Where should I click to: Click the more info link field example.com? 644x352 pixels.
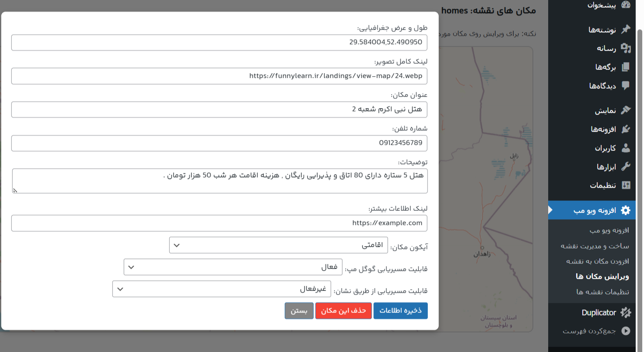tap(219, 223)
